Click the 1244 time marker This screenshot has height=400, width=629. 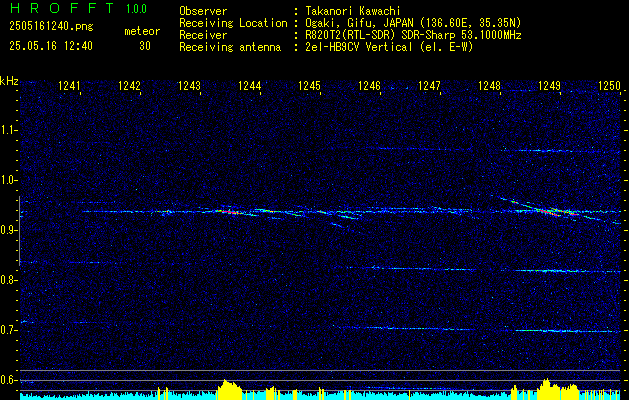click(250, 86)
